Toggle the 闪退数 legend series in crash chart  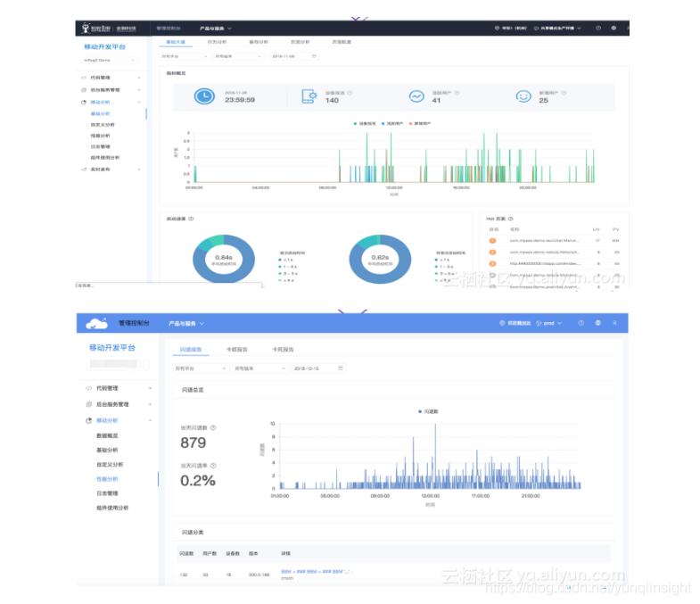[428, 411]
